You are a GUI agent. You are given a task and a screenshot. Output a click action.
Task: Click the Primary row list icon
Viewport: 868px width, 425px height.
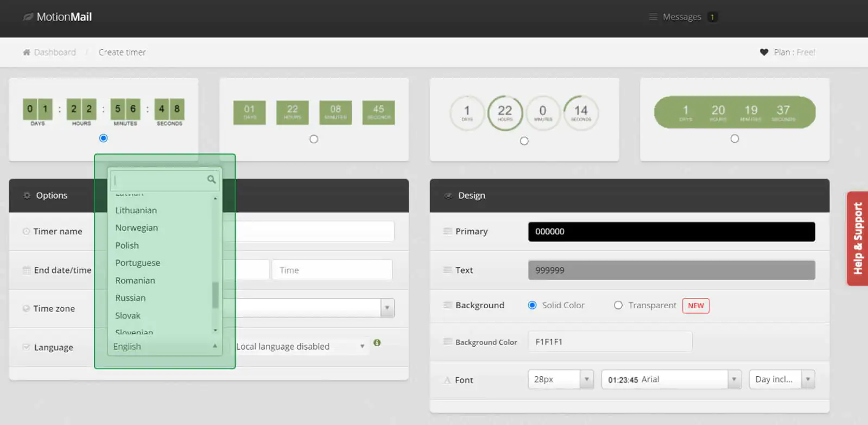point(448,231)
